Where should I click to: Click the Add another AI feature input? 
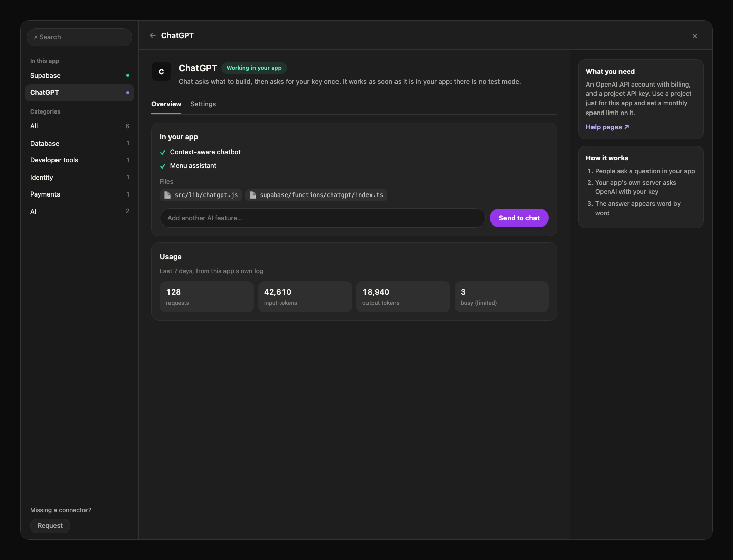[x=322, y=218]
